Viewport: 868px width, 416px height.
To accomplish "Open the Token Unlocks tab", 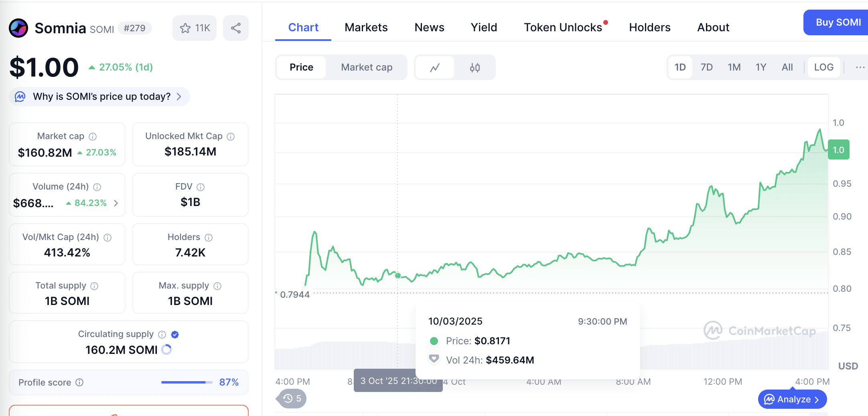I will (563, 27).
